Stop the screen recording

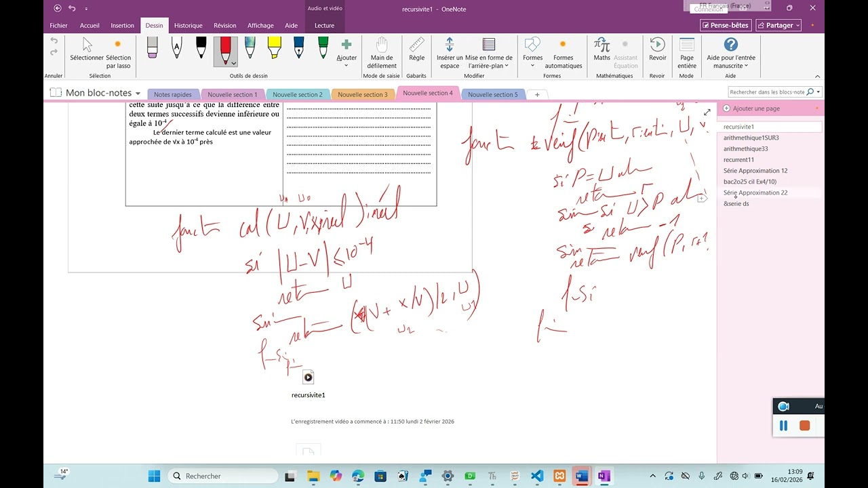(804, 426)
